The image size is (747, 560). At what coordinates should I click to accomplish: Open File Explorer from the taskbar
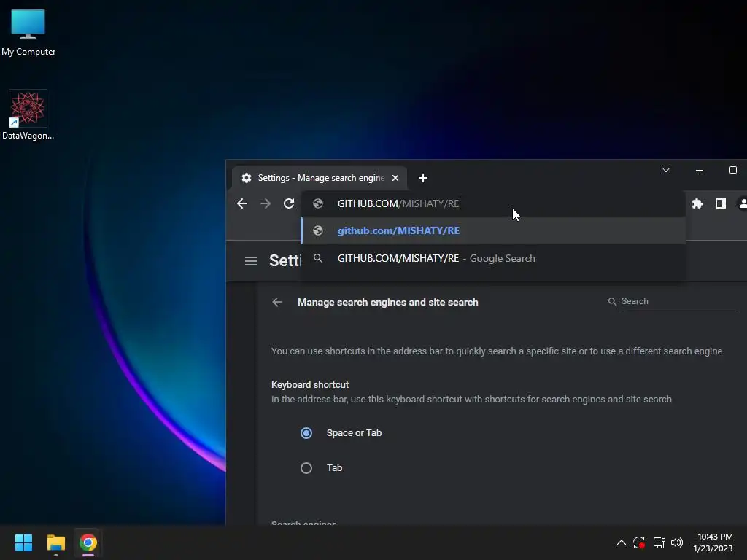coord(55,542)
